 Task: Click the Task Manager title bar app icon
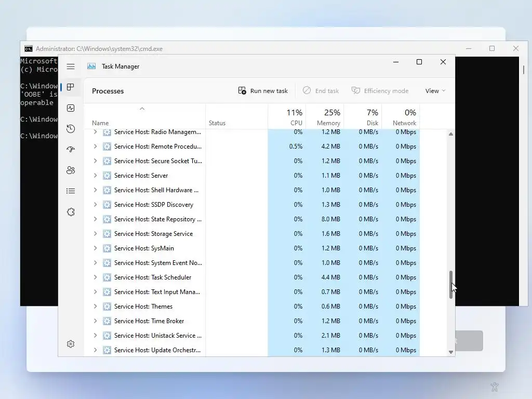click(91, 66)
